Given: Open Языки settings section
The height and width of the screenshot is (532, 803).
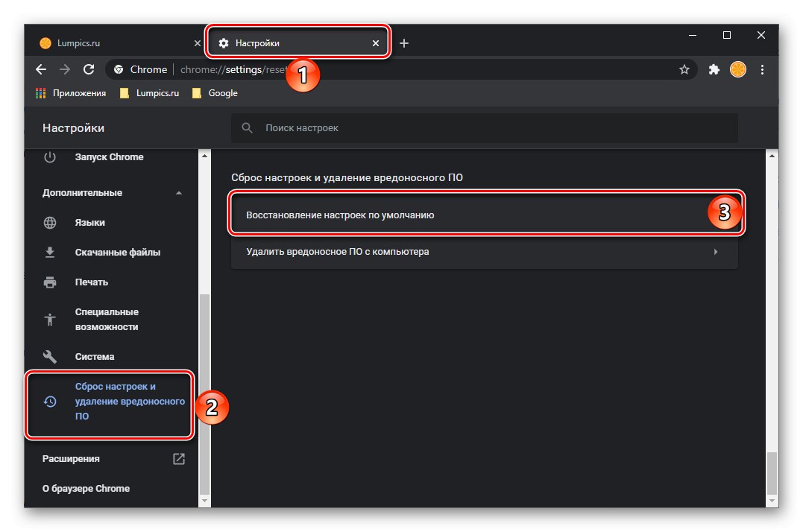Looking at the screenshot, I should click(89, 223).
